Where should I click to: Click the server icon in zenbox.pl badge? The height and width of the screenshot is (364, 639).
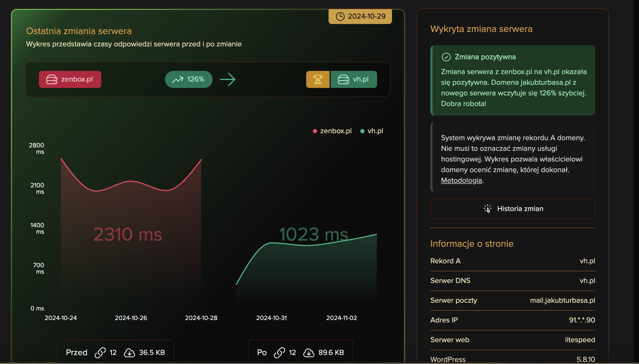pos(51,80)
